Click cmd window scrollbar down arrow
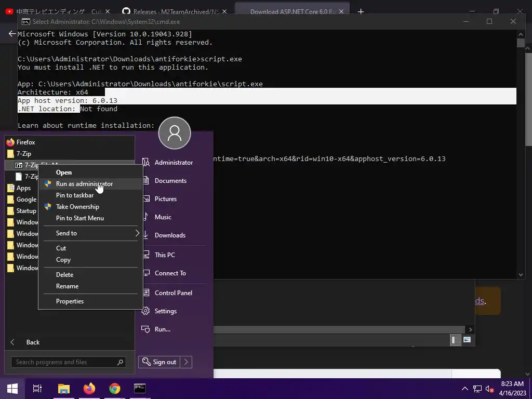Viewport: 532px width, 399px height. (x=521, y=275)
